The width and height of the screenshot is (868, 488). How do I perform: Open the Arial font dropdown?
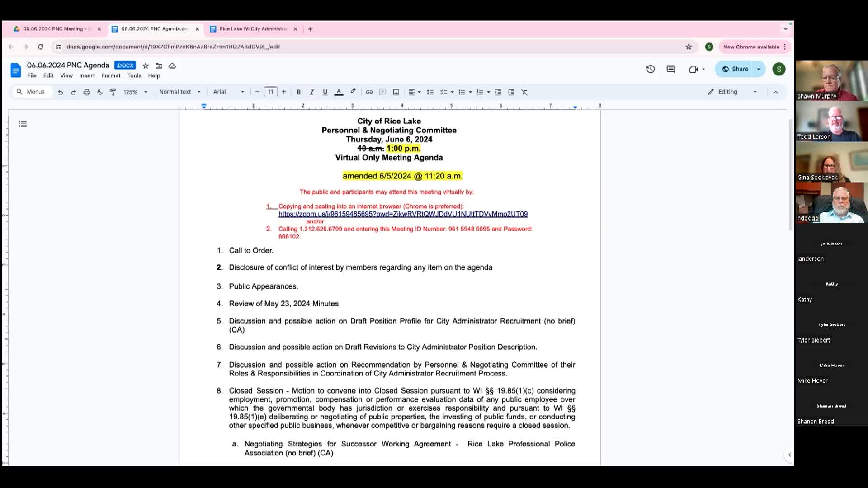pos(229,92)
